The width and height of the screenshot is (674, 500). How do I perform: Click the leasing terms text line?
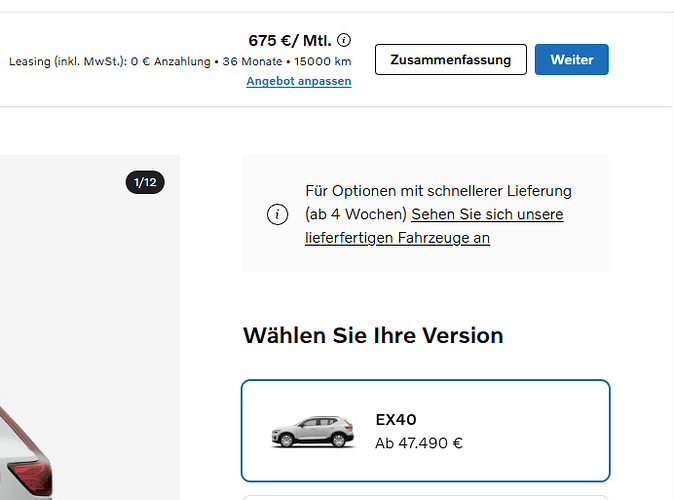(x=180, y=61)
